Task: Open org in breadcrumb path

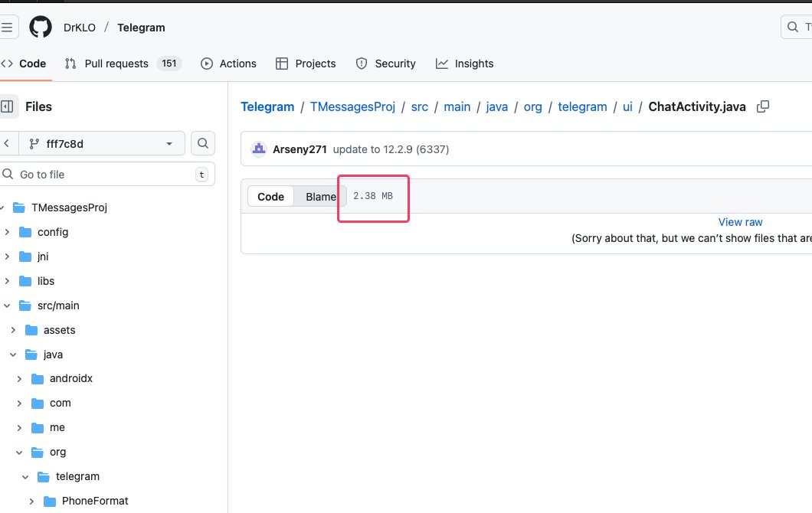Action: click(x=532, y=106)
